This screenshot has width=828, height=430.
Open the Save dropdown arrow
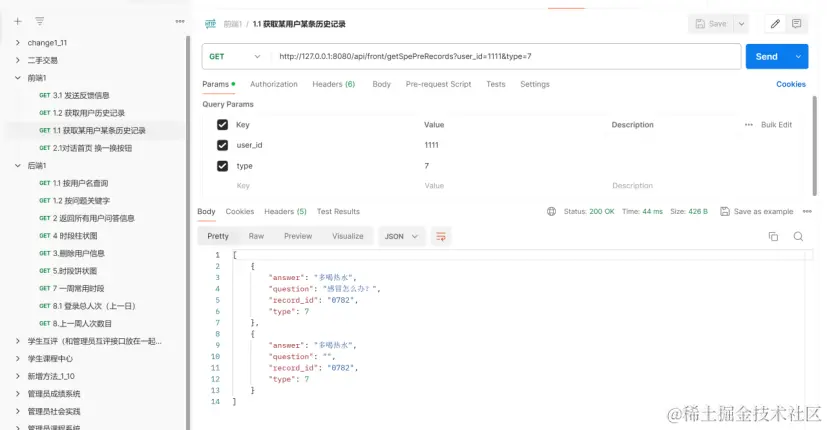[x=741, y=24]
